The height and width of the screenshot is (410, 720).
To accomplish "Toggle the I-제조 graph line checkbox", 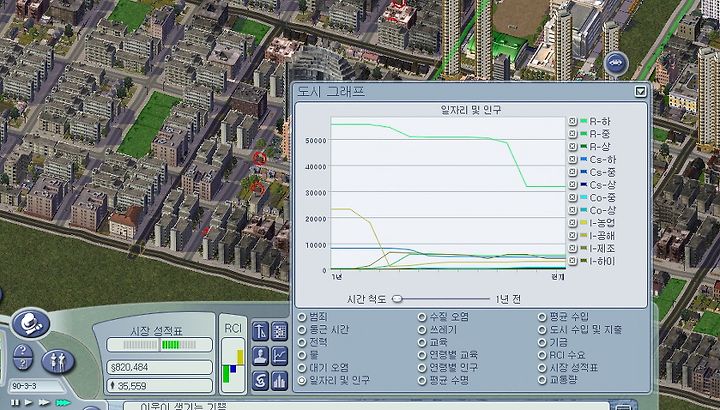I will [x=573, y=248].
